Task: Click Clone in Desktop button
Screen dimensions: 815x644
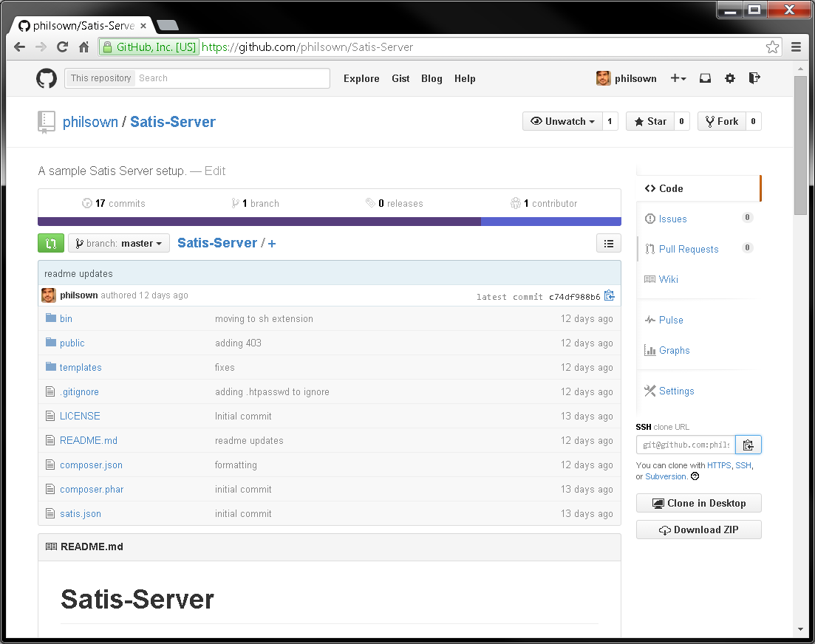Action: coord(698,503)
